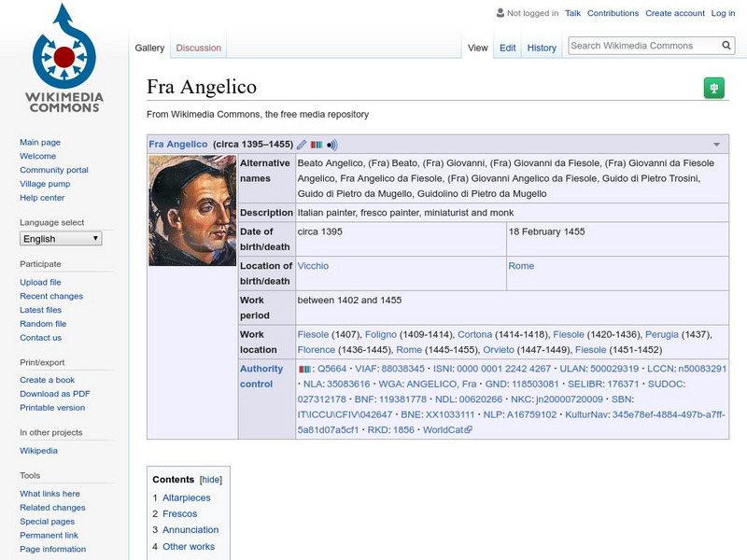This screenshot has width=747, height=560.
Task: Open the Fra Angelico portrait thumbnail
Action: pyautogui.click(x=192, y=211)
